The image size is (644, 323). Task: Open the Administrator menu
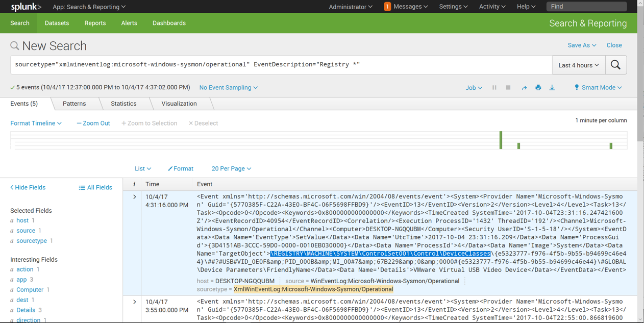coord(351,7)
